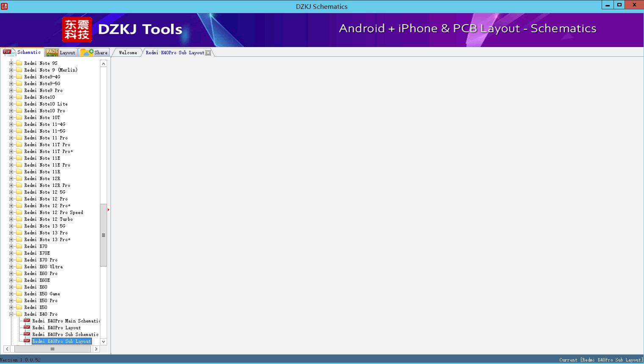Select Redmi K50 tree item
644x364 pixels.
[36, 307]
